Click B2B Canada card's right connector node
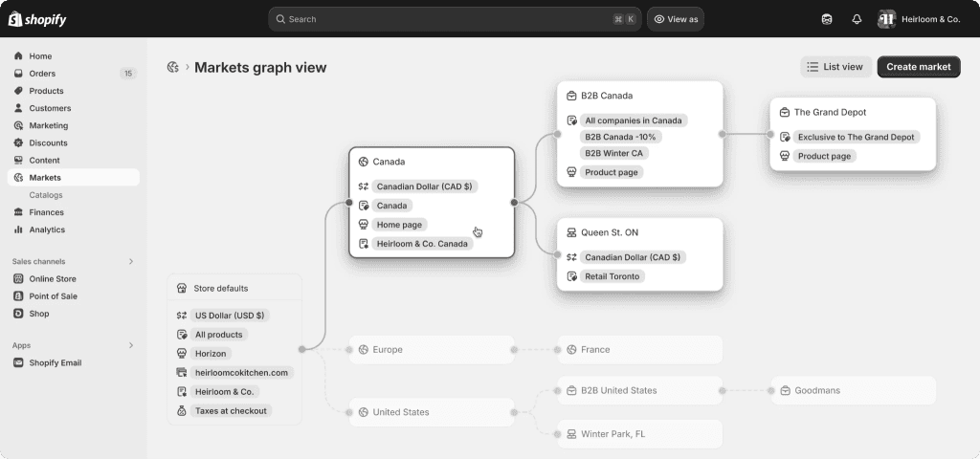980x459 pixels. click(x=722, y=134)
